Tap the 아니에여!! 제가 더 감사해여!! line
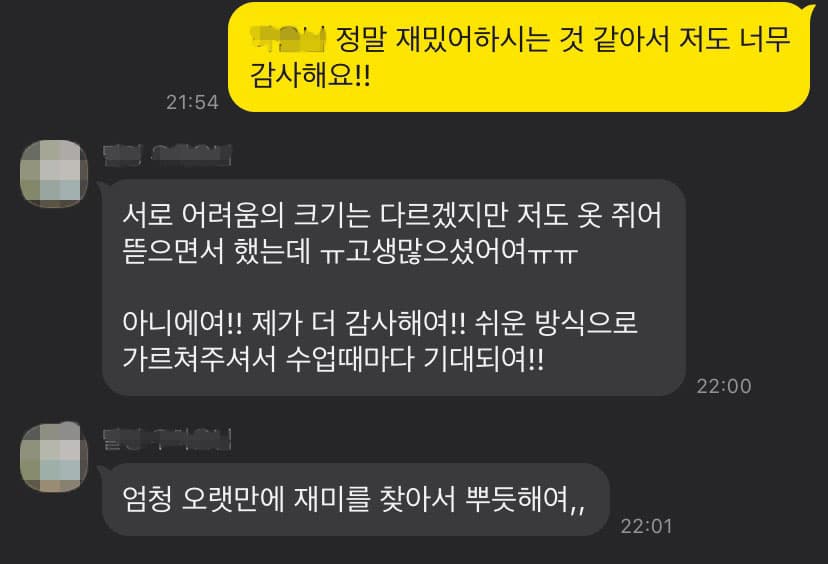Viewport: 828px width, 564px height. click(x=294, y=323)
